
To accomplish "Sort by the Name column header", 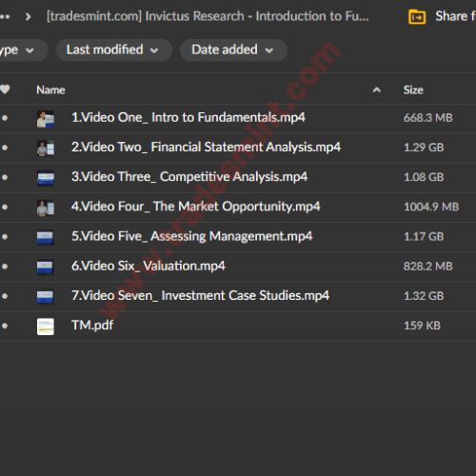I will coord(50,90).
